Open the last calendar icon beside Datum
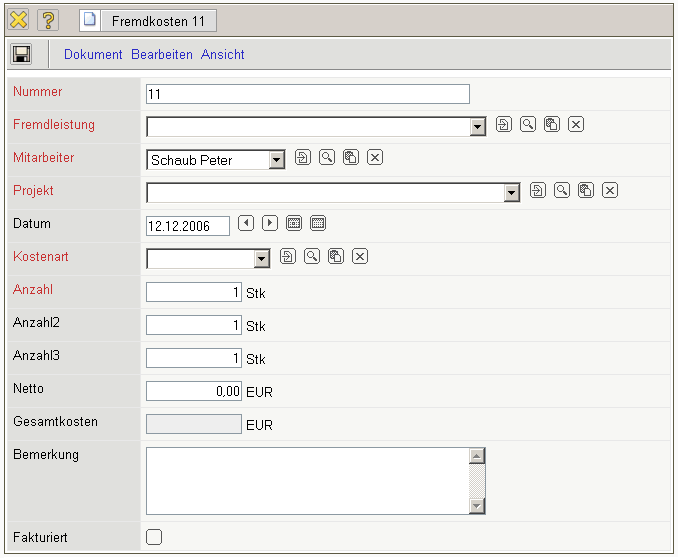Screen dimensions: 678x558 (318, 223)
